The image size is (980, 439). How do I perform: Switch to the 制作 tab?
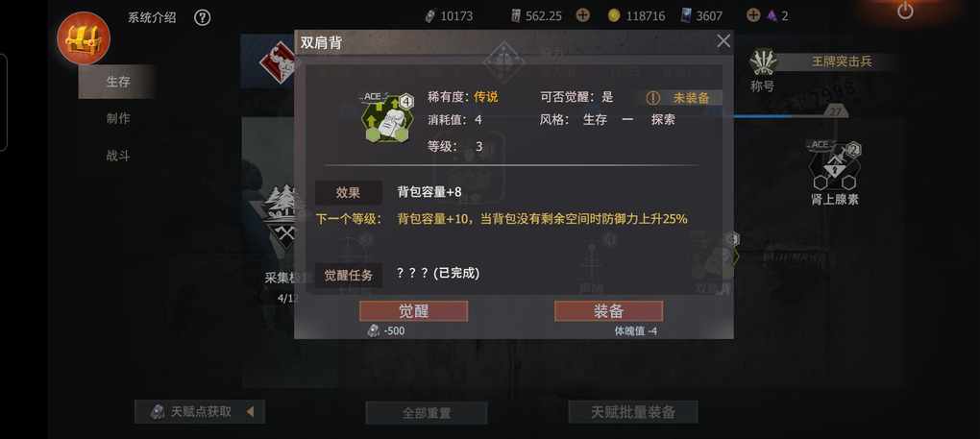pyautogui.click(x=117, y=118)
